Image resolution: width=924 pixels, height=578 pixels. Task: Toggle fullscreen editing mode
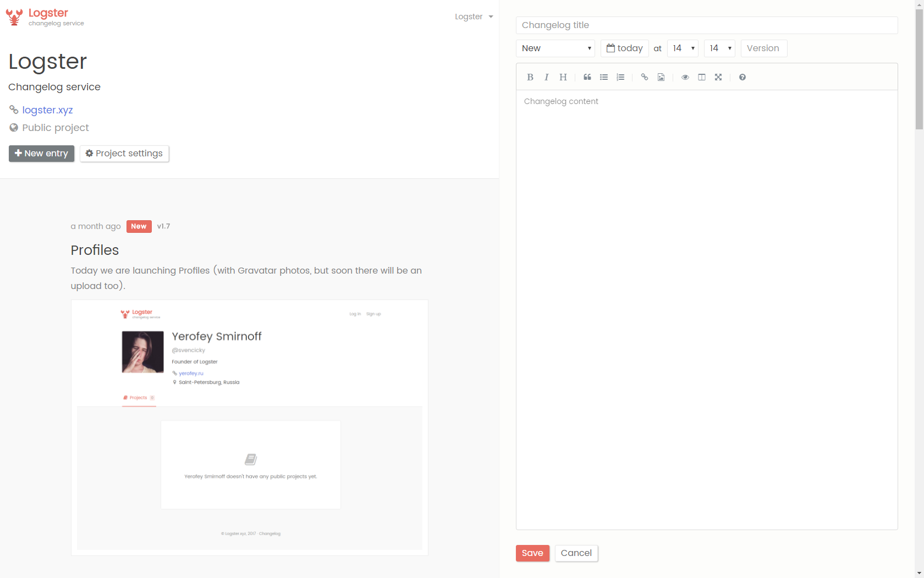pos(718,77)
